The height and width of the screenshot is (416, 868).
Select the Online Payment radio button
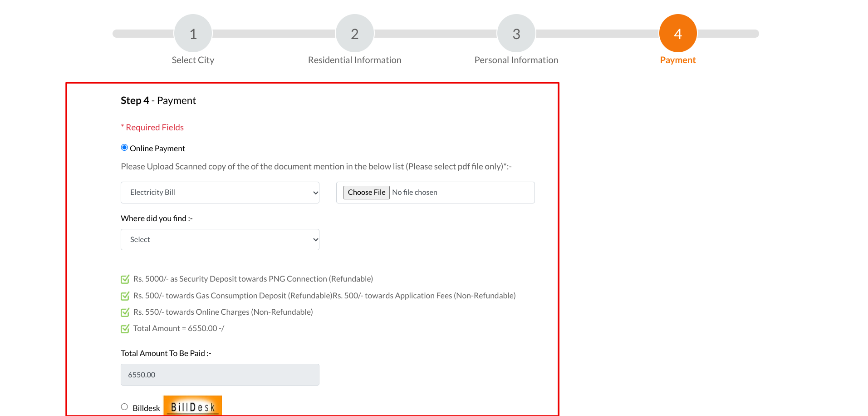(124, 148)
